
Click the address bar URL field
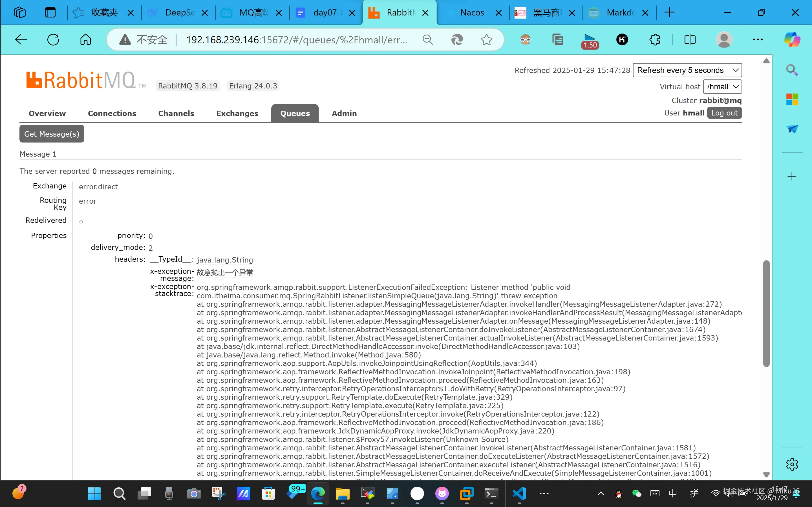click(x=296, y=40)
